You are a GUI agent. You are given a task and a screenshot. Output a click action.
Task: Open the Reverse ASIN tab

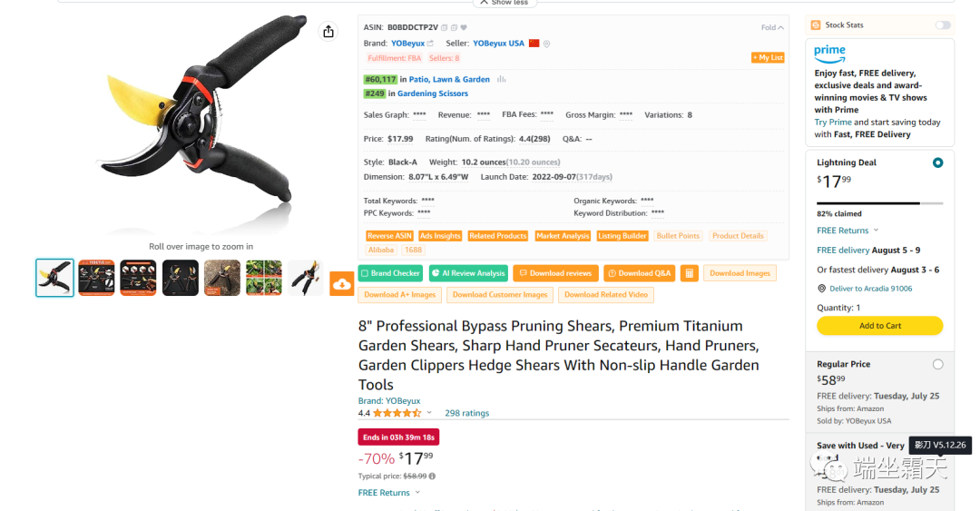click(389, 236)
